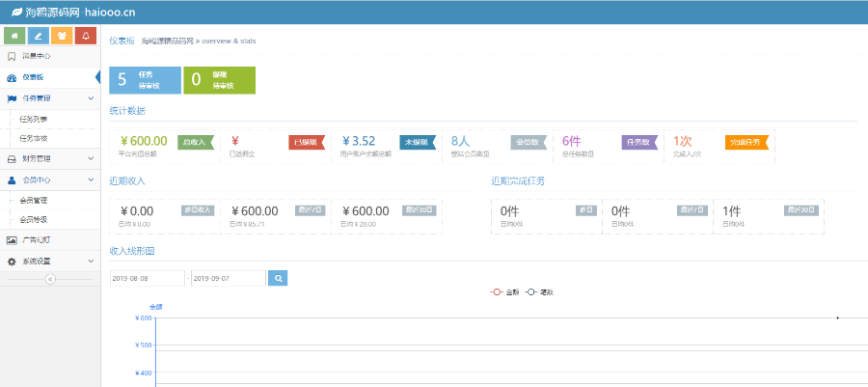Toggle the 笔数 dark legend series
Viewport: 868px width, 387px height.
[539, 292]
